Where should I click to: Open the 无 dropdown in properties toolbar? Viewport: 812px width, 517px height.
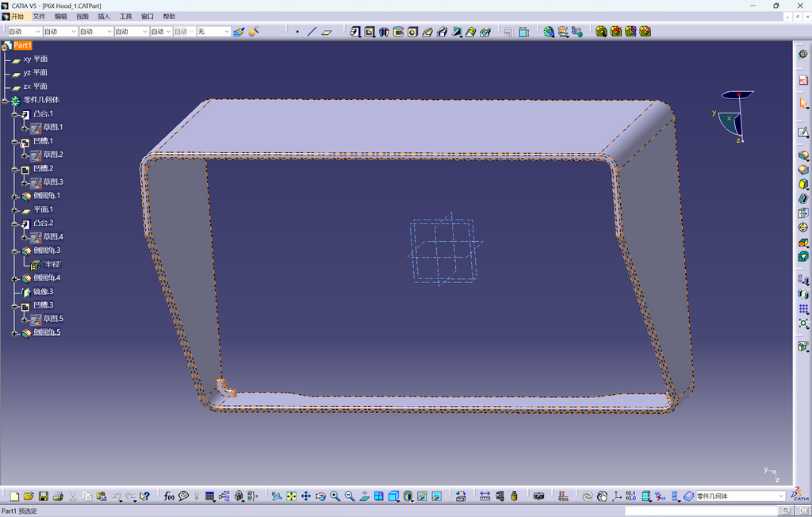tap(213, 32)
